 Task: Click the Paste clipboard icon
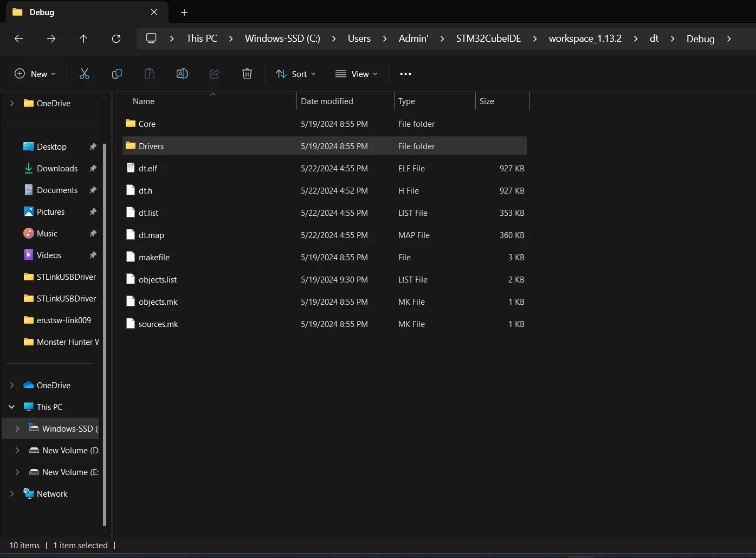click(x=150, y=74)
